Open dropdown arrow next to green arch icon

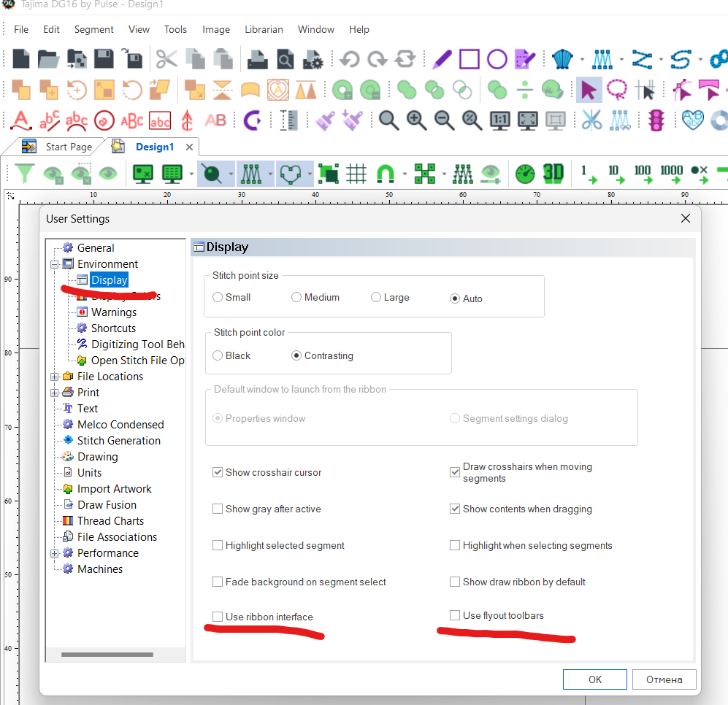pos(405,174)
